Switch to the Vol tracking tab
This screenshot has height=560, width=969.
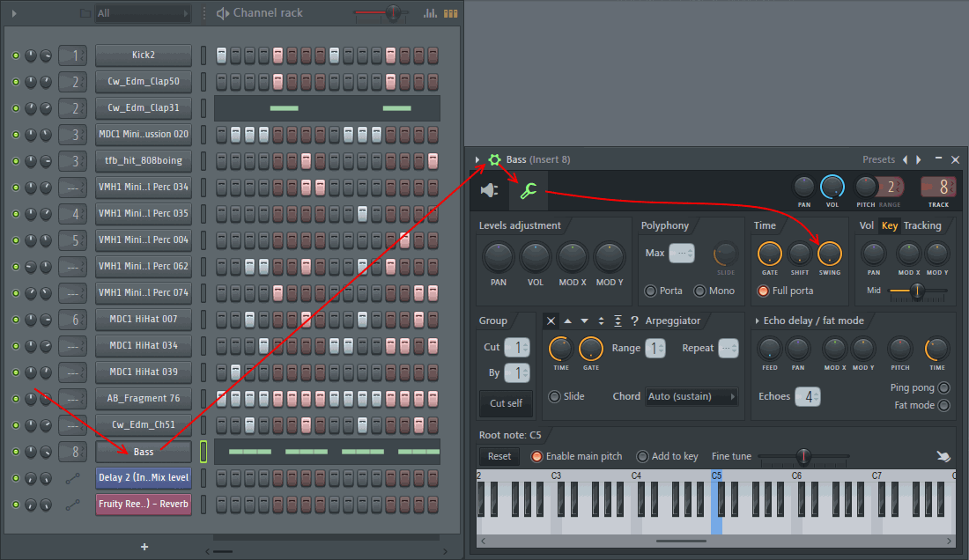click(867, 225)
